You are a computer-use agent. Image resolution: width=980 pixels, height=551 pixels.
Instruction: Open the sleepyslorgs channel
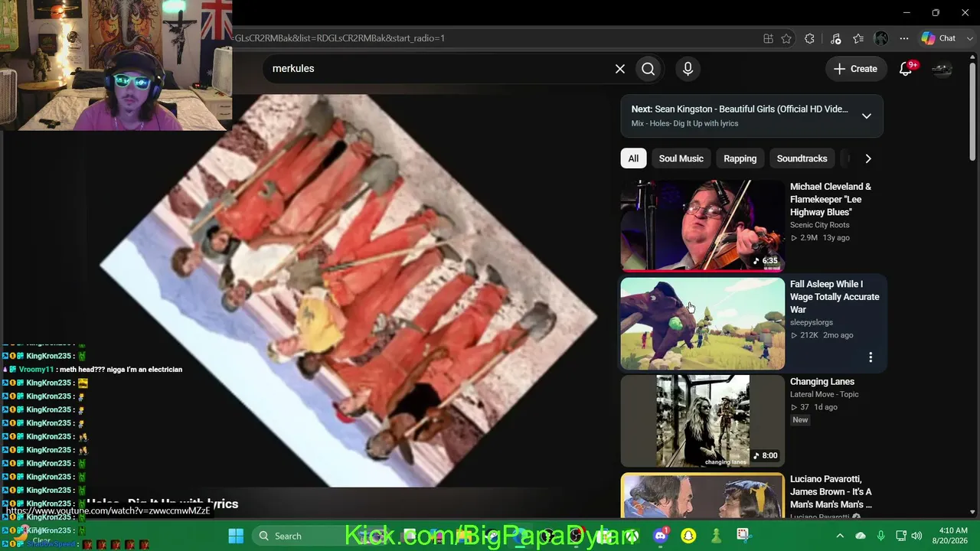812,322
